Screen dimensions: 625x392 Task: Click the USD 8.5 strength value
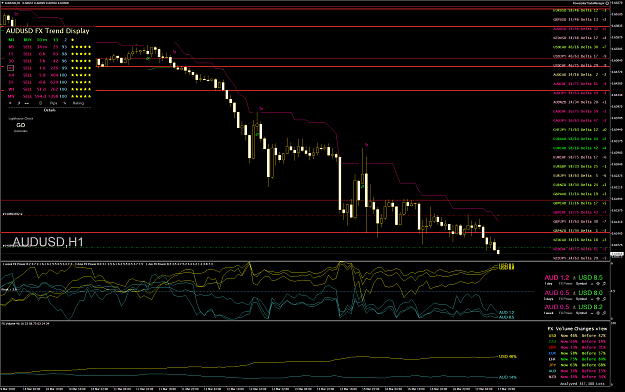tap(591, 278)
